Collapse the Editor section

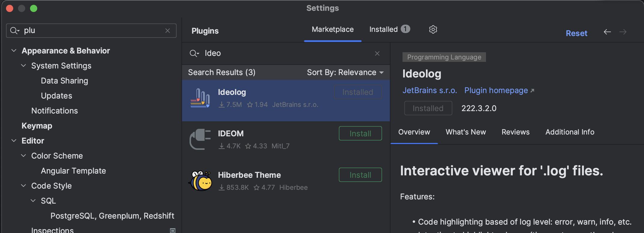tap(14, 141)
